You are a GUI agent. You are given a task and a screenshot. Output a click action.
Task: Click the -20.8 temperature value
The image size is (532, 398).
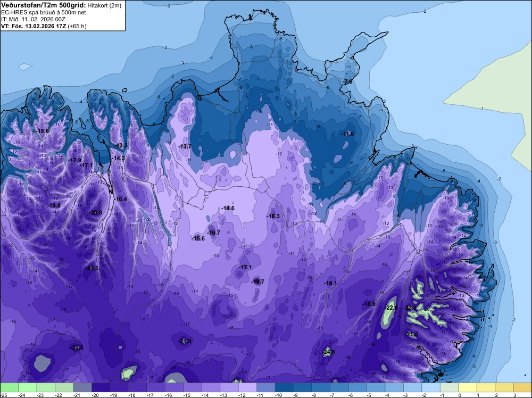click(95, 212)
